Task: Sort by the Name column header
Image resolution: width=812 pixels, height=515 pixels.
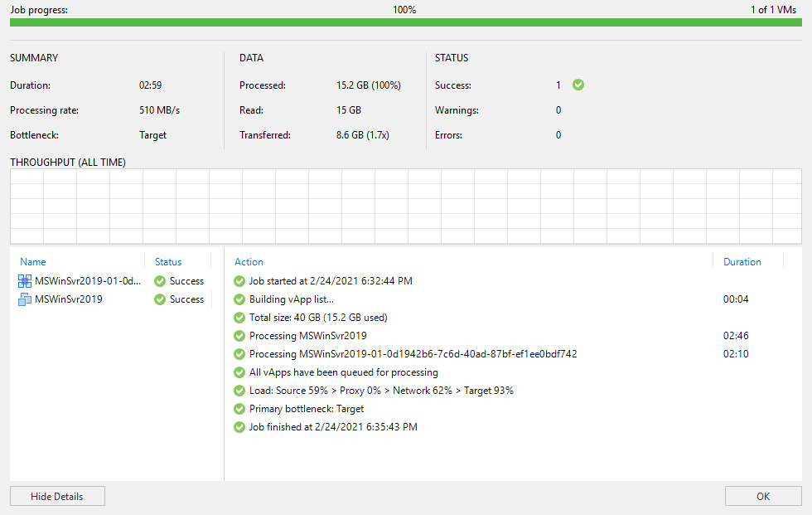Action: [33, 261]
